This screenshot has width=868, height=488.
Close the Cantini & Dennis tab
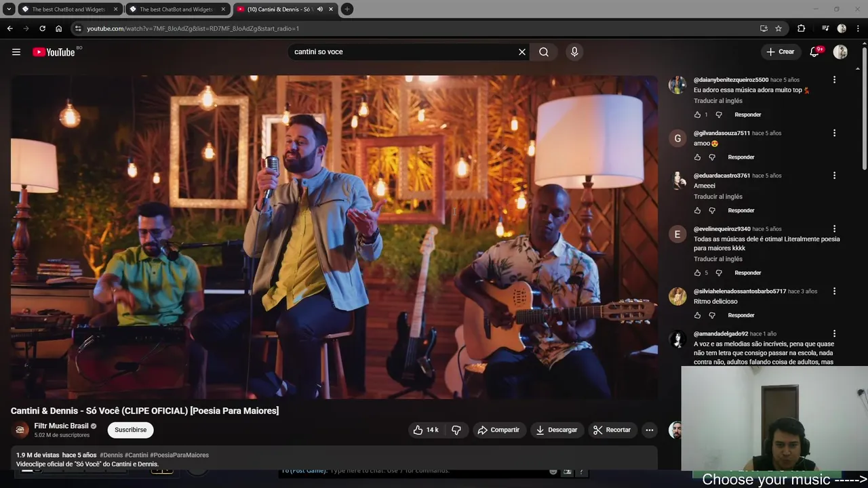(x=331, y=9)
